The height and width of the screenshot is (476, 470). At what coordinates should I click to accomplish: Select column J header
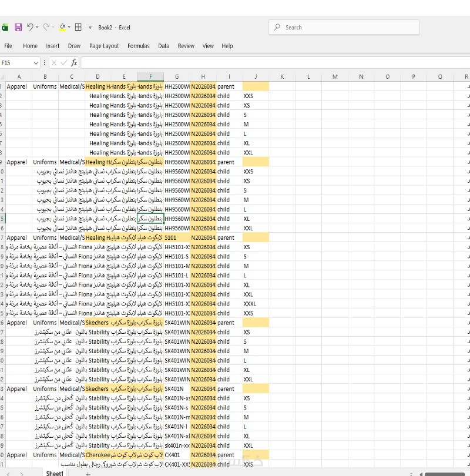pos(256,77)
